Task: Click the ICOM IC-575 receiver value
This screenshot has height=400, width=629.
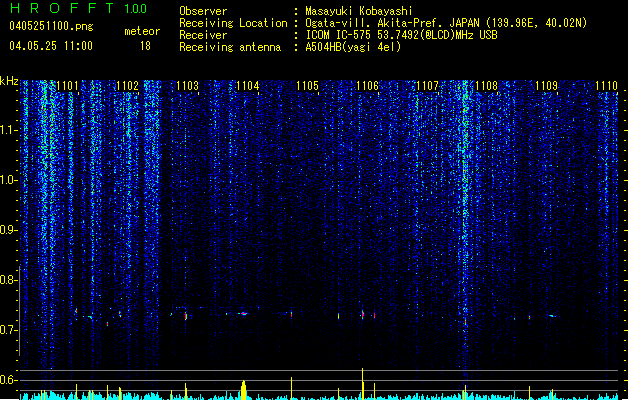Action: click(x=401, y=35)
